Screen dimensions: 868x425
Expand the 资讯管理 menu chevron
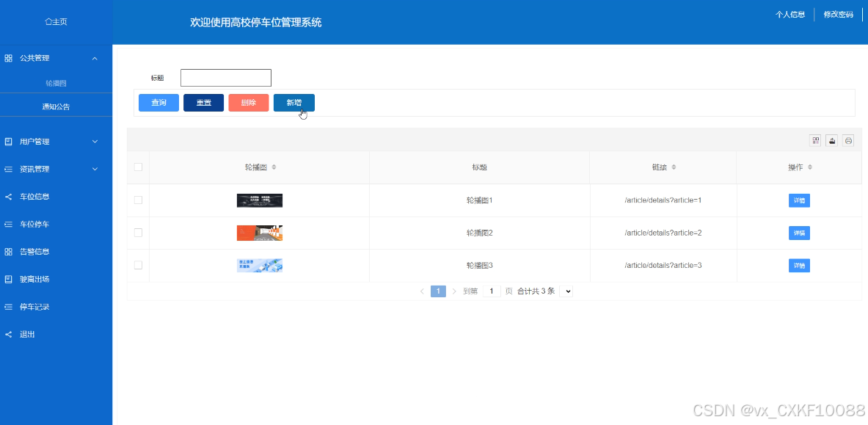95,170
